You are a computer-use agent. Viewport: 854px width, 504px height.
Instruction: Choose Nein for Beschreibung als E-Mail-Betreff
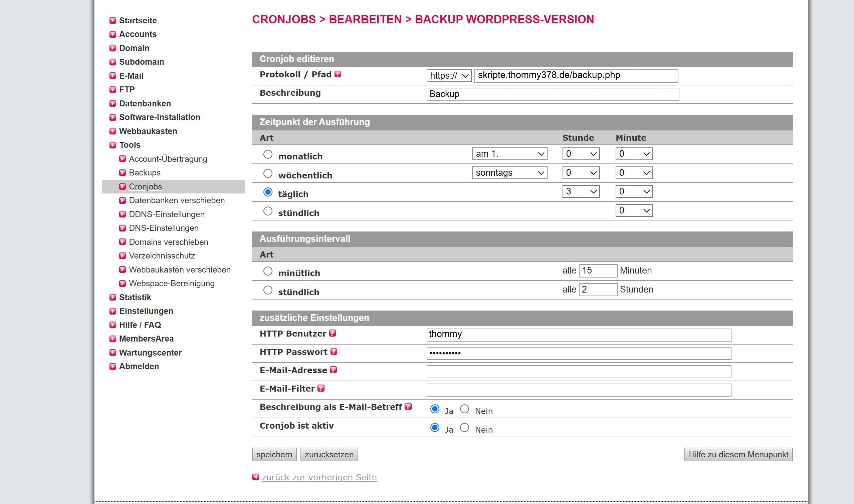[x=464, y=409]
